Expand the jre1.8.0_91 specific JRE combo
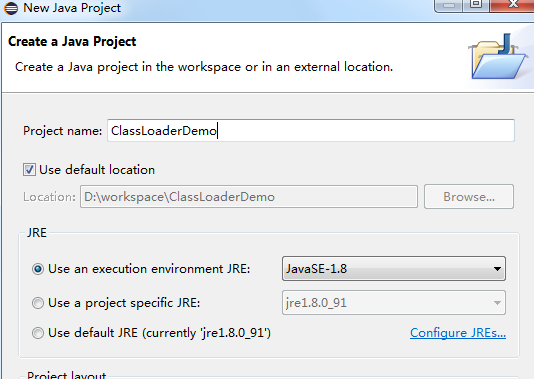 (x=394, y=303)
